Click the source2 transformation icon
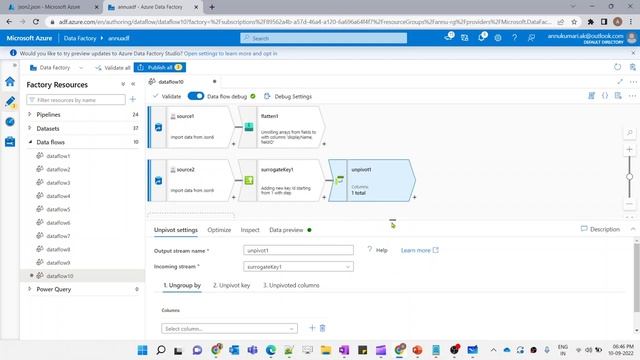640x360 pixels. tap(158, 180)
